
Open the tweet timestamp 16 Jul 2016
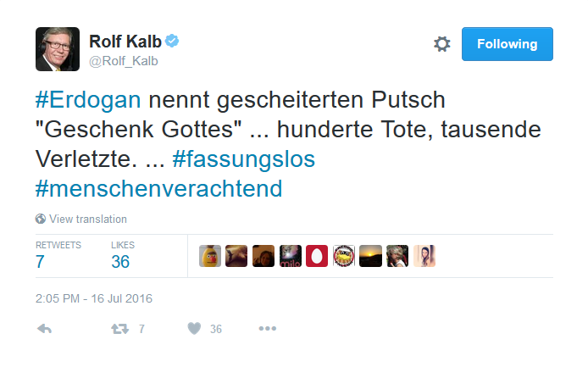(x=93, y=298)
